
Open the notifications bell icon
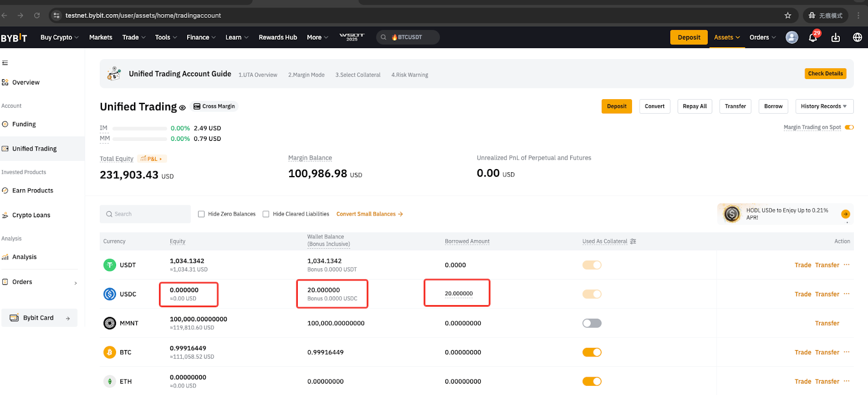pos(813,37)
